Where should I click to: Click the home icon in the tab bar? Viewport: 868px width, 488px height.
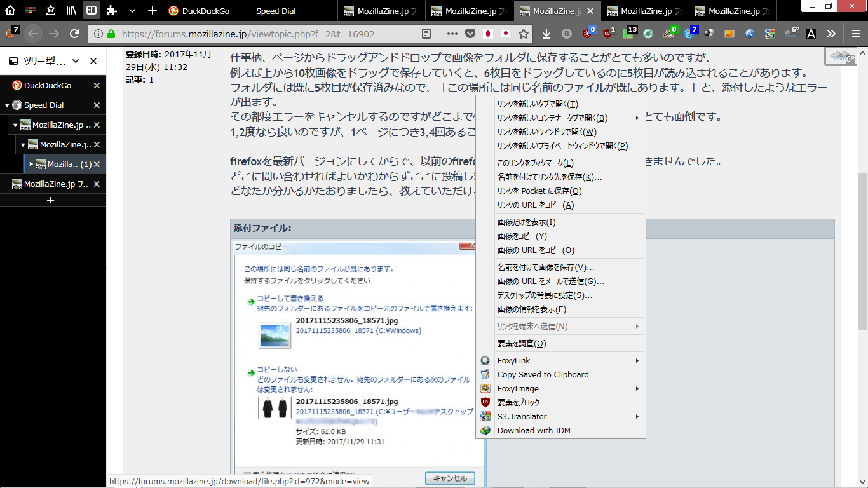click(x=10, y=11)
